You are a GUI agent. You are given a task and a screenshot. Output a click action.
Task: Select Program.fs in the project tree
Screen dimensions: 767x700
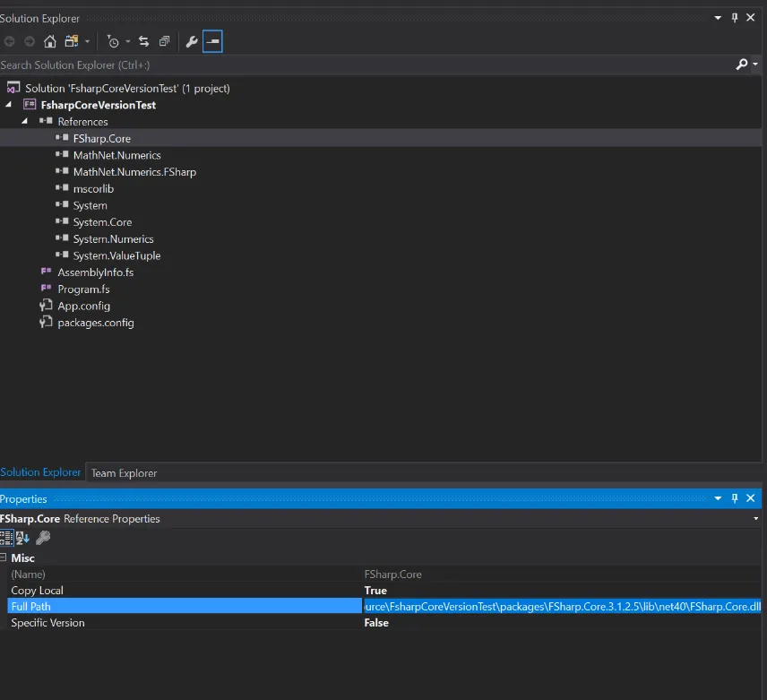point(83,290)
